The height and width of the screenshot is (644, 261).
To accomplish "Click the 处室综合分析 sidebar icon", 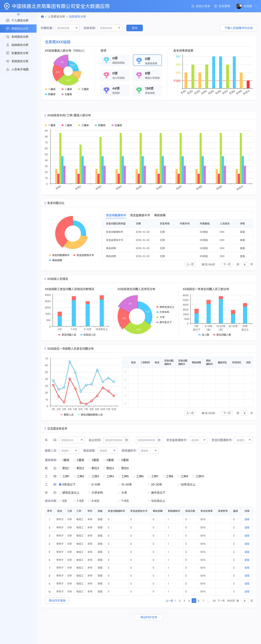I will [x=8, y=53].
